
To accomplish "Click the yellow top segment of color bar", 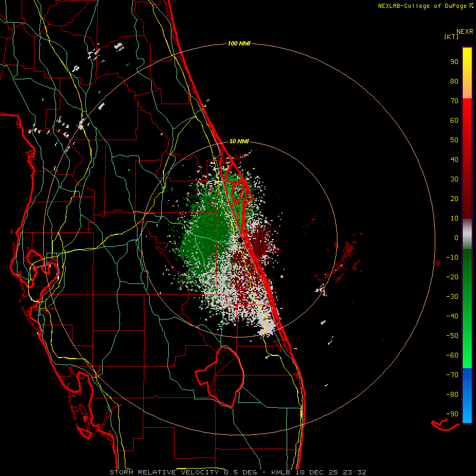I will (467, 73).
